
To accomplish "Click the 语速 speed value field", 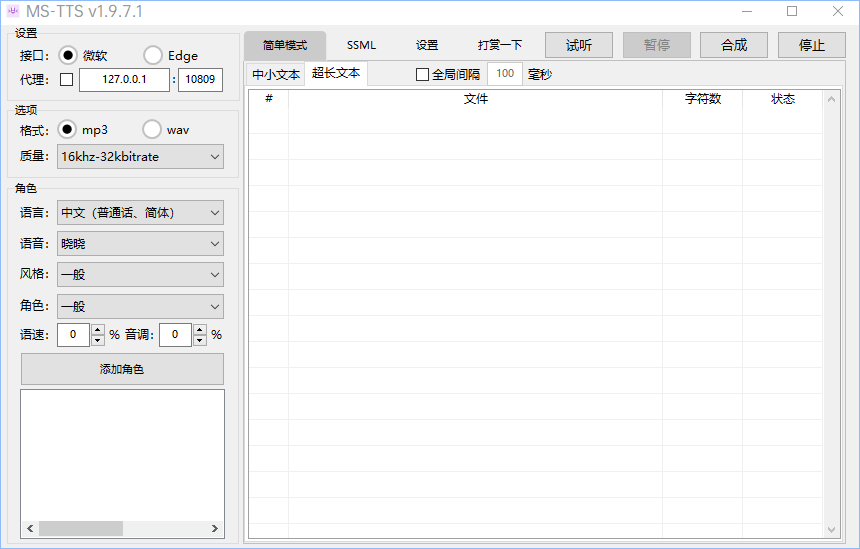I will click(73, 335).
